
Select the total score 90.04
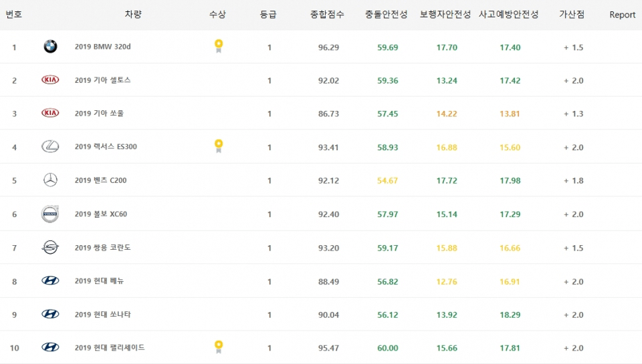tap(328, 315)
